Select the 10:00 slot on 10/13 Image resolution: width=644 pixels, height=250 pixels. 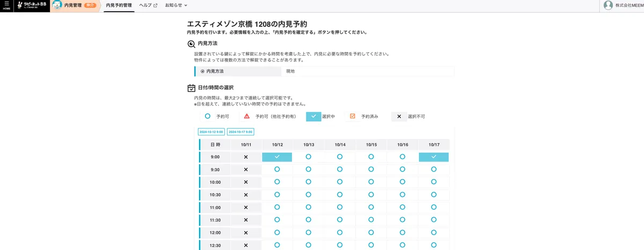(308, 182)
